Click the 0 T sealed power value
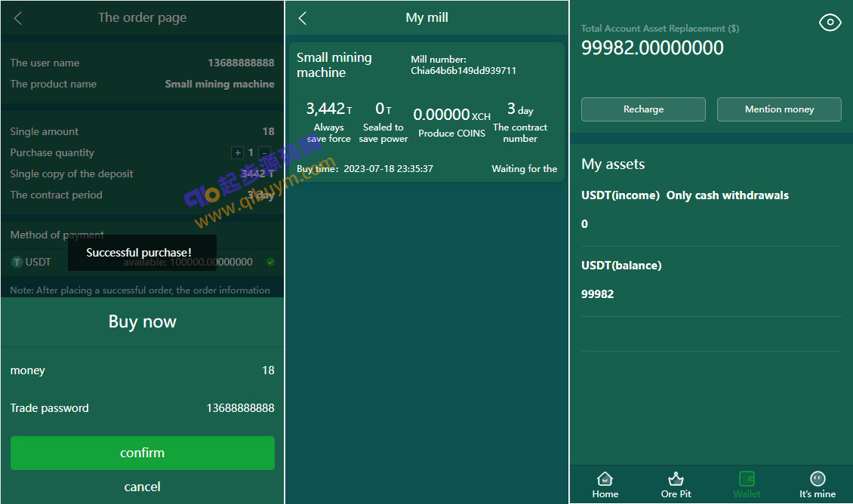This screenshot has height=504, width=853. pyautogui.click(x=383, y=109)
